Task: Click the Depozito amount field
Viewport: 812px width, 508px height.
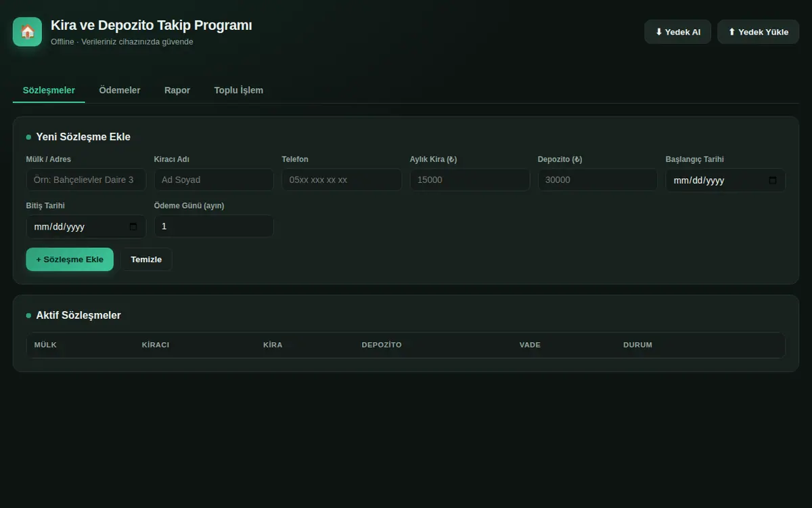Action: pyautogui.click(x=597, y=179)
